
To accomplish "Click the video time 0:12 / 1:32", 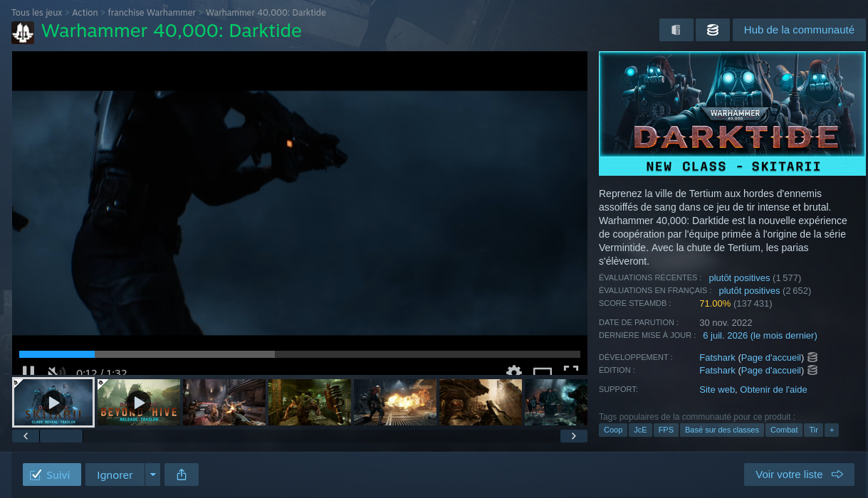I will (102, 372).
